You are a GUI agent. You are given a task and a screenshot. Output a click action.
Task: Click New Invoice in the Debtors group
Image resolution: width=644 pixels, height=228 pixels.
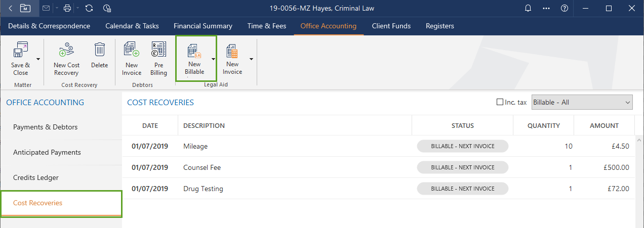(x=132, y=51)
